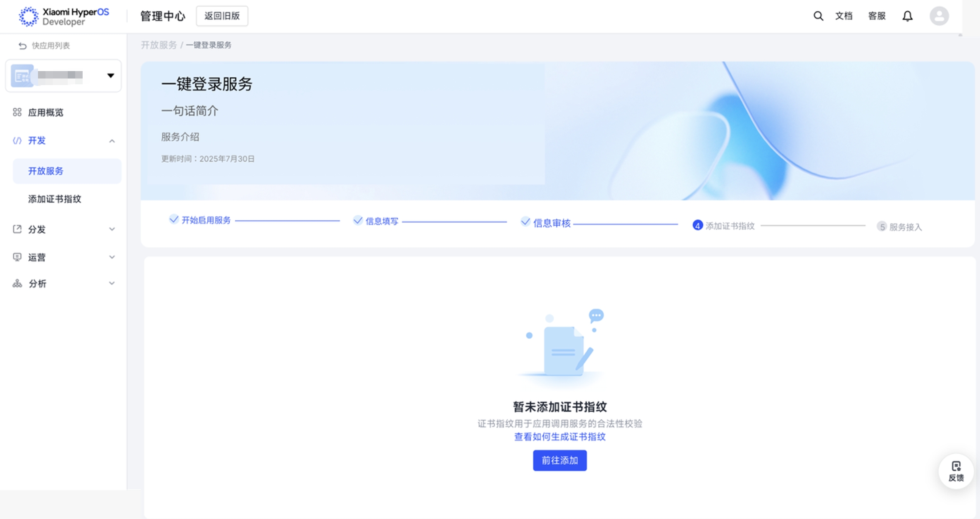980x519 pixels.
Task: Click step 4 添加证书指纹 in progress
Action: coord(723,226)
